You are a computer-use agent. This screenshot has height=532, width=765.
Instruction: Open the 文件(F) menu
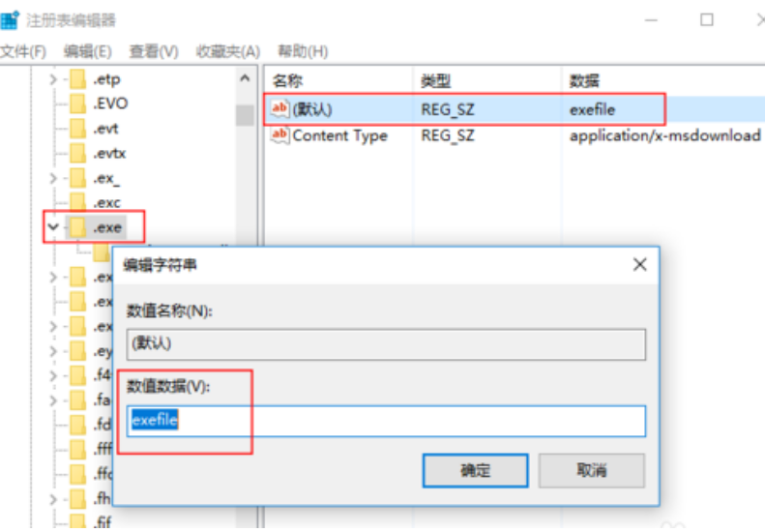[23, 51]
